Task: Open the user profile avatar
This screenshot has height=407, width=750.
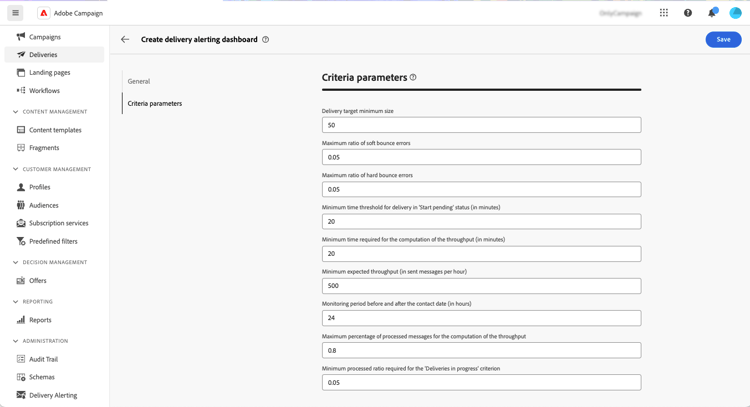Action: pos(736,13)
